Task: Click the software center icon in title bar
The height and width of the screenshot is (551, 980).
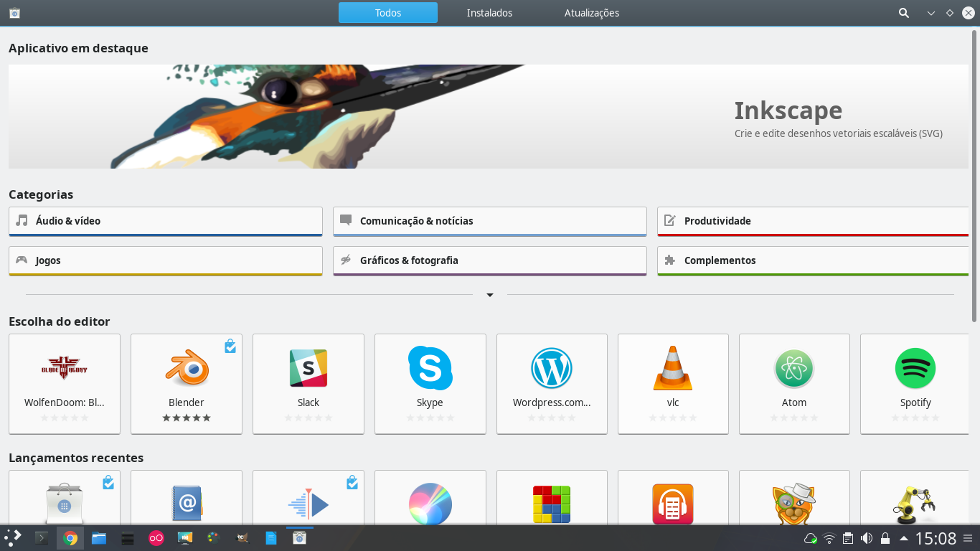Action: point(14,13)
